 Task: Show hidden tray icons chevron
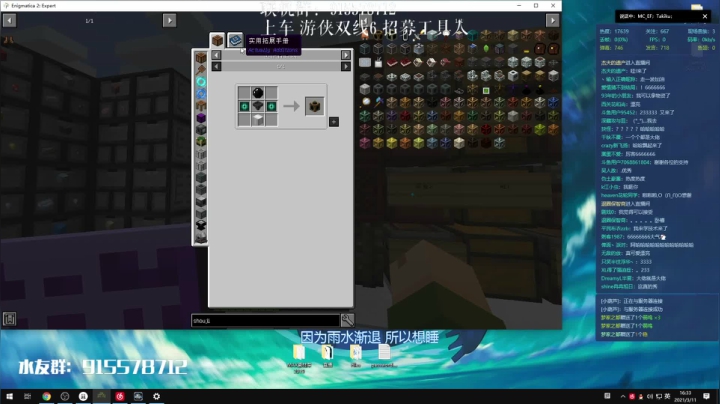point(623,396)
